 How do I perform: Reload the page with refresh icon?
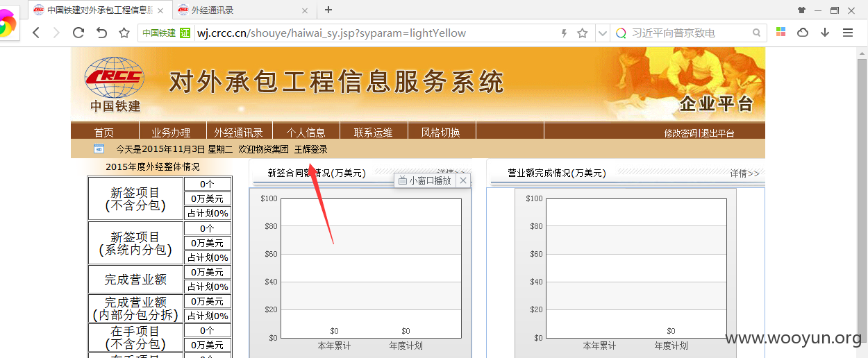[78, 33]
